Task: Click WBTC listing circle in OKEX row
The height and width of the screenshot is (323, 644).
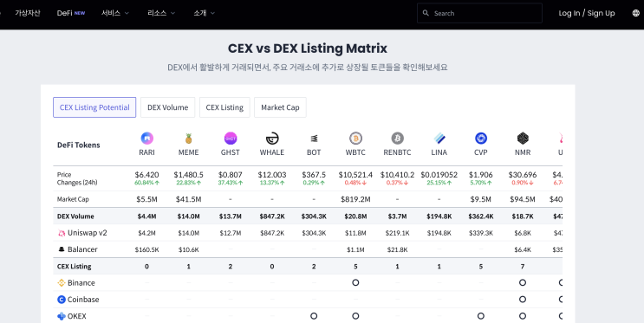Action: pyautogui.click(x=355, y=316)
